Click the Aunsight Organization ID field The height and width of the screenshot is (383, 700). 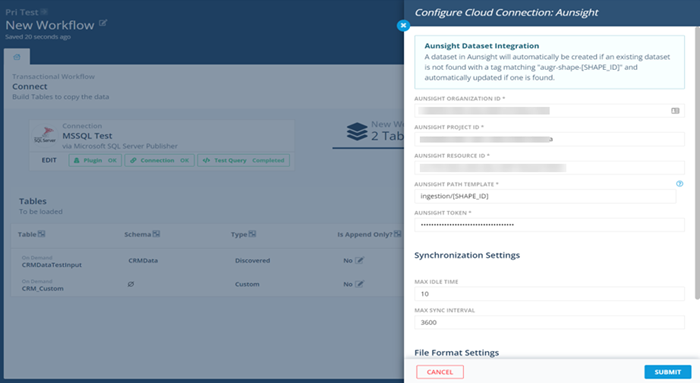[x=549, y=111]
